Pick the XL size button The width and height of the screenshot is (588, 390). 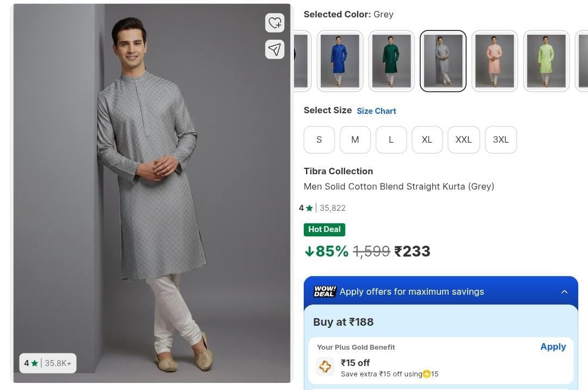pos(427,140)
